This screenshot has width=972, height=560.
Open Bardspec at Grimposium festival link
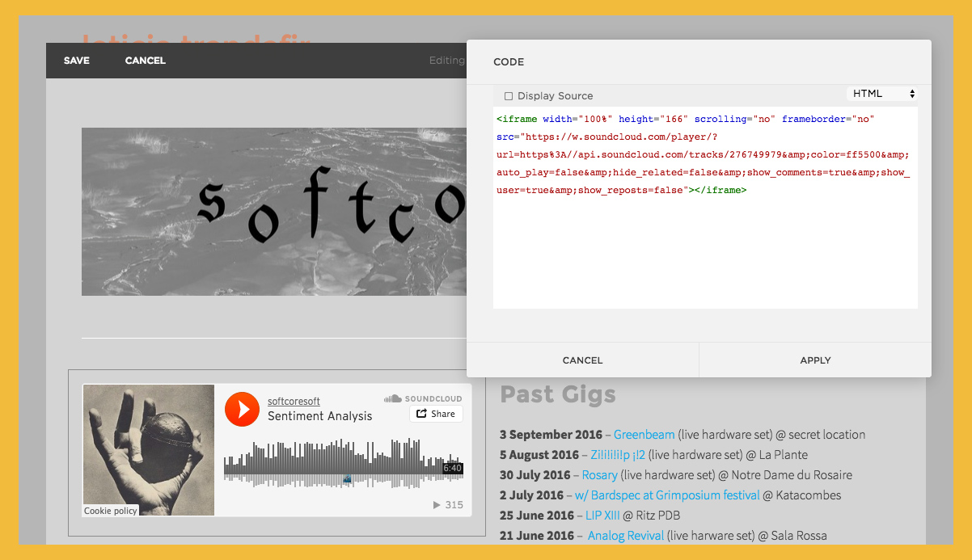(667, 495)
